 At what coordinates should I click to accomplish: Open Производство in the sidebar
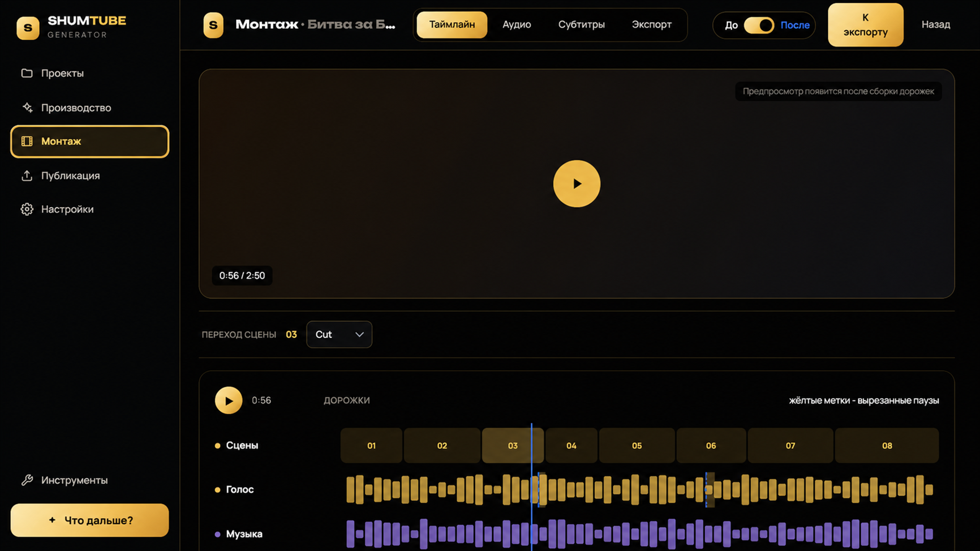pos(89,108)
